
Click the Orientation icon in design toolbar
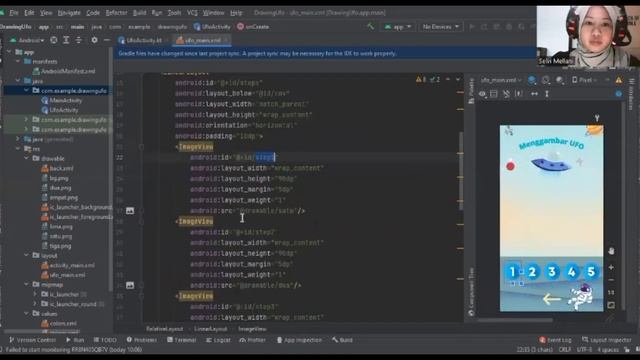(x=546, y=80)
